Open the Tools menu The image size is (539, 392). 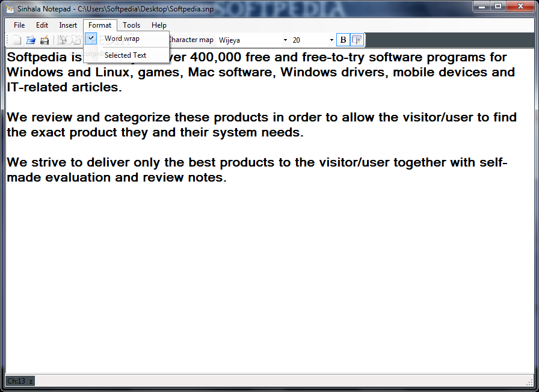click(x=131, y=25)
